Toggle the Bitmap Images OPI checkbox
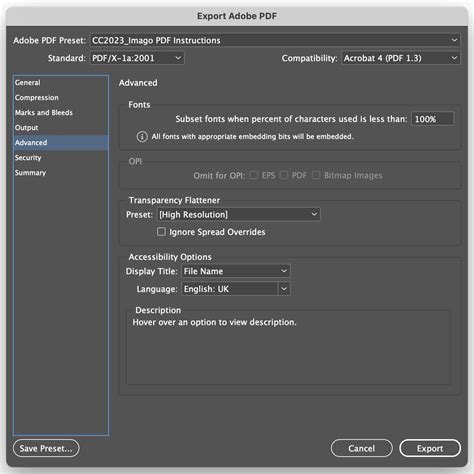Viewport: 474px width, 474px height. 316,175
